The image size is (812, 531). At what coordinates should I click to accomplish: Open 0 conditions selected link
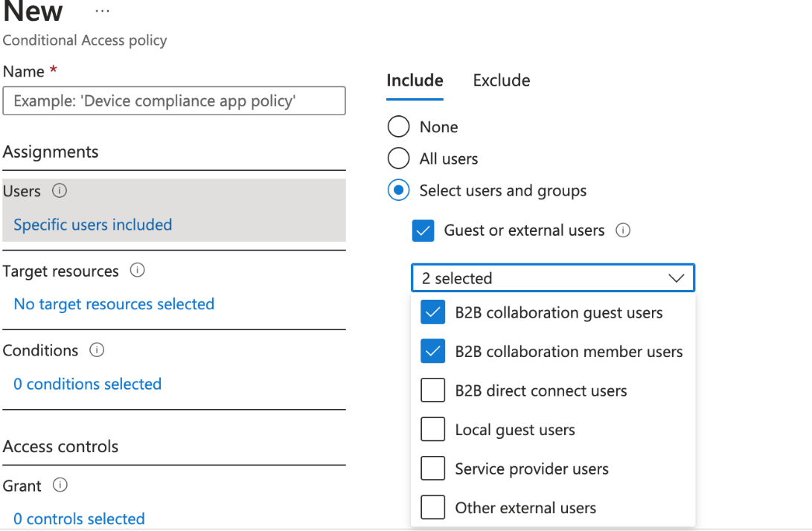tap(88, 384)
